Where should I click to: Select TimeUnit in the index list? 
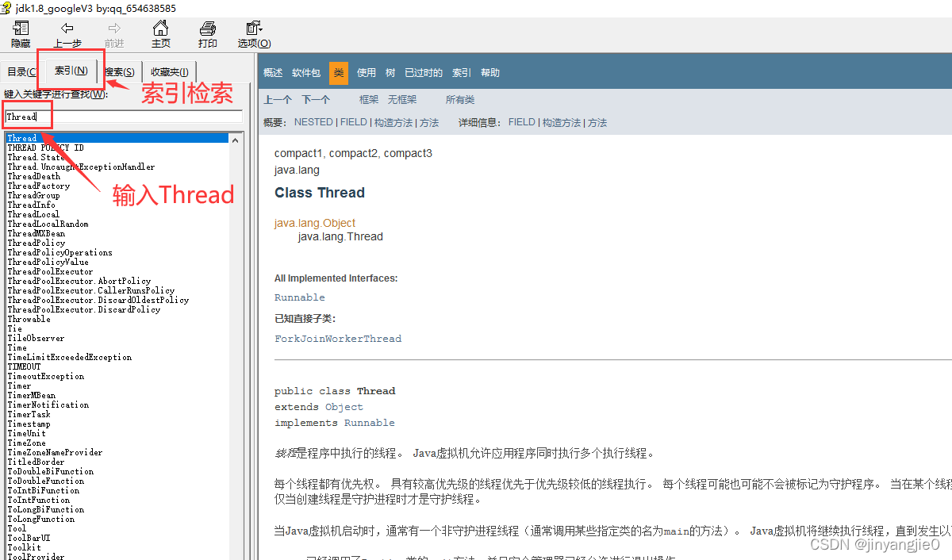point(27,433)
